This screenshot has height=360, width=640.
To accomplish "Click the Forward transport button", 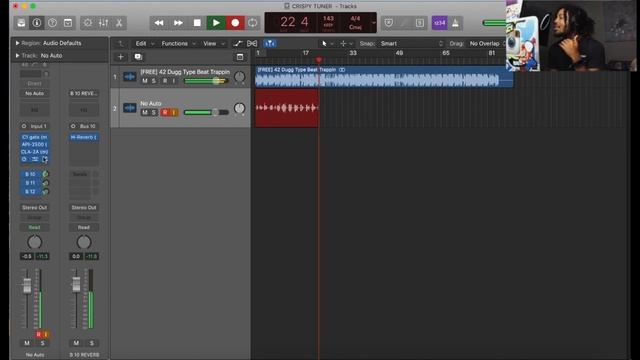I will 178,23.
